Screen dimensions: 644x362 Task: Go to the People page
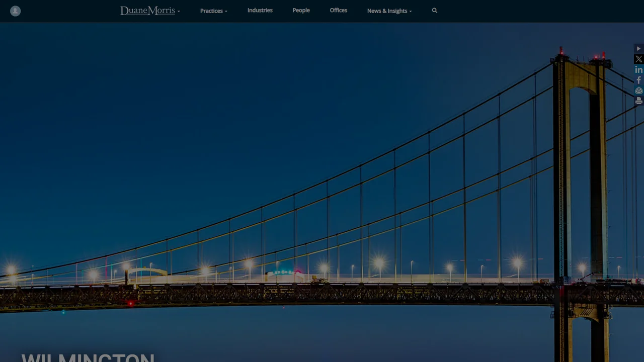point(301,10)
